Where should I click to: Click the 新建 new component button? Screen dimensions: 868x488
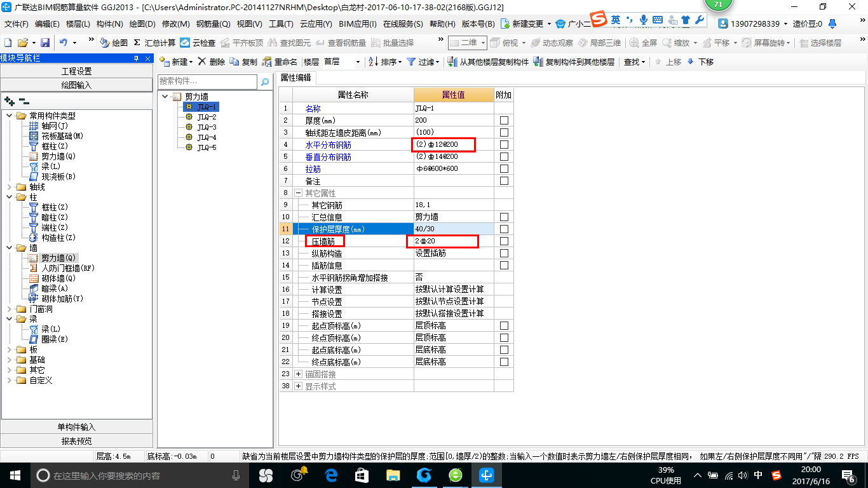[x=176, y=62]
